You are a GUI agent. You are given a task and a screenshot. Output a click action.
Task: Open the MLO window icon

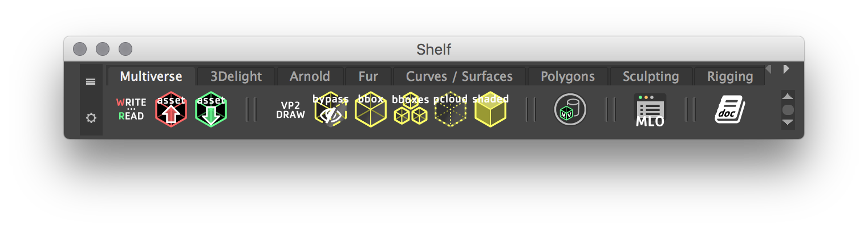coord(650,110)
